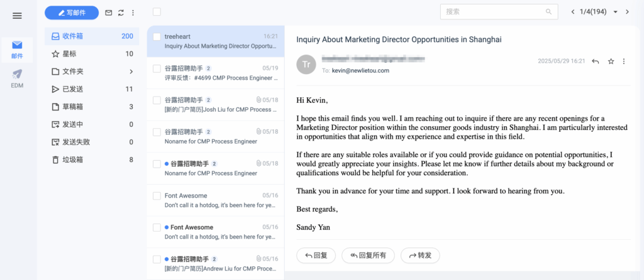Click the magnifier search icon
Image resolution: width=644 pixels, height=280 pixels.
pos(548,12)
